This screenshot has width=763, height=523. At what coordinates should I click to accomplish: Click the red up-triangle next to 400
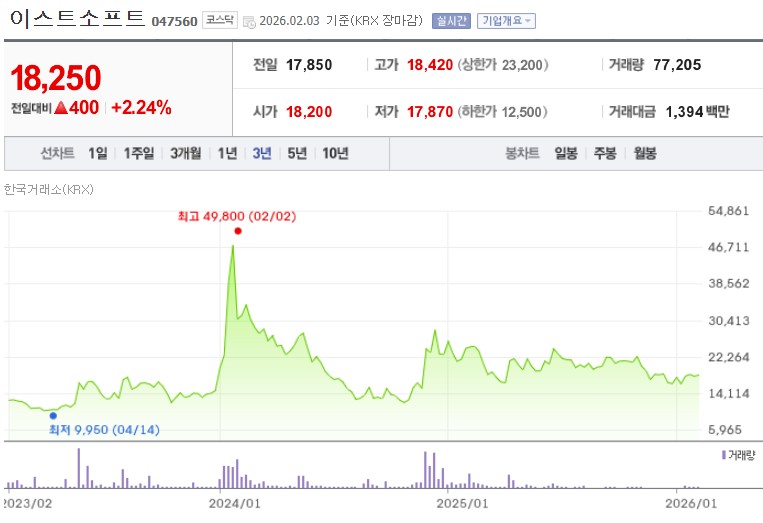pyautogui.click(x=61, y=108)
